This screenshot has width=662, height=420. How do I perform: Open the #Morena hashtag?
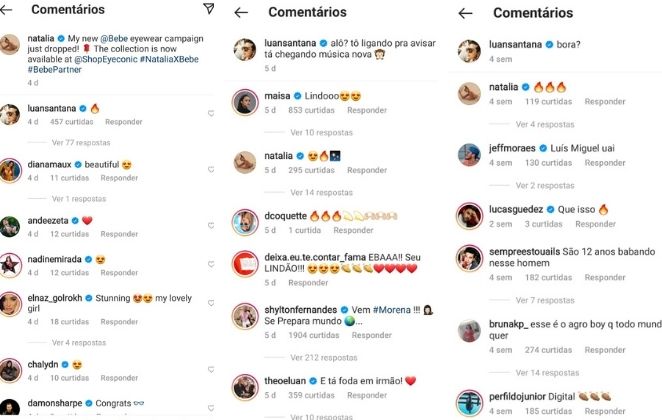[x=392, y=310]
